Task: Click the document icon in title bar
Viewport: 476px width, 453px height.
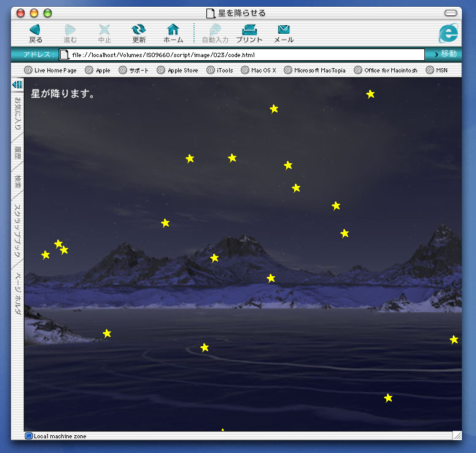Action: pyautogui.click(x=210, y=14)
